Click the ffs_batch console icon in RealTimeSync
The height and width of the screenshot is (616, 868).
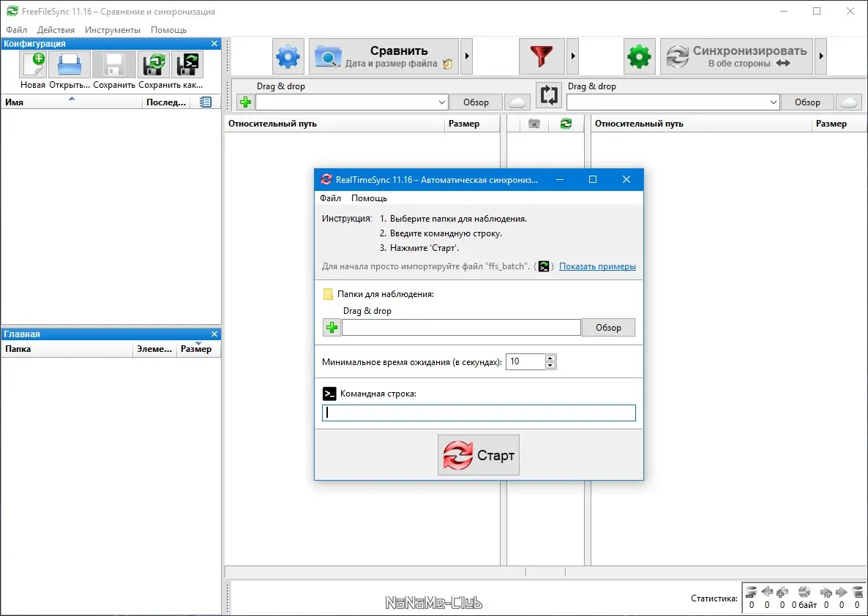click(x=544, y=266)
